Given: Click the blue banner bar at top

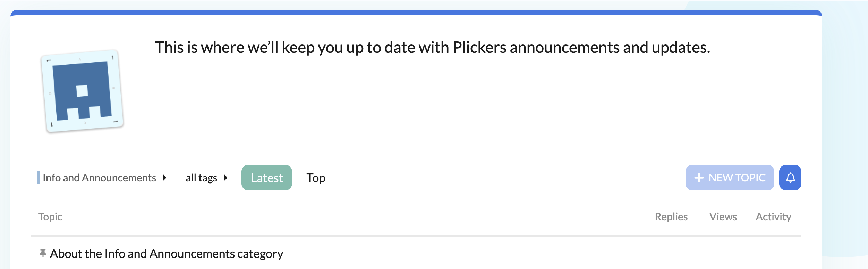Looking at the screenshot, I should point(416,13).
